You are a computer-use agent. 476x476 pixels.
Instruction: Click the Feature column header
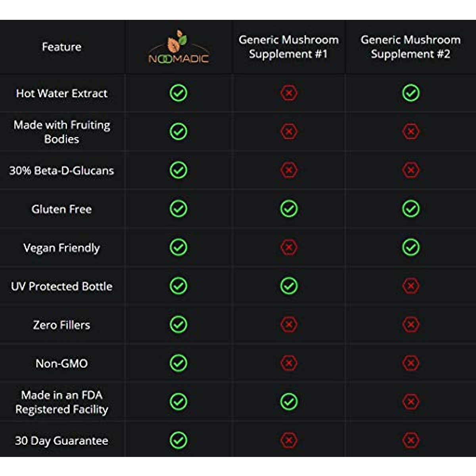61,47
